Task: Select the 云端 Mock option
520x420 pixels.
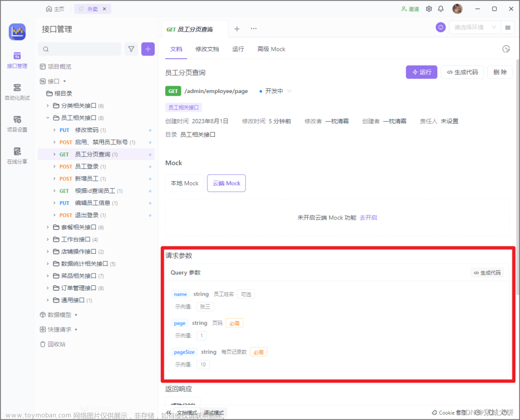Action: tap(227, 183)
